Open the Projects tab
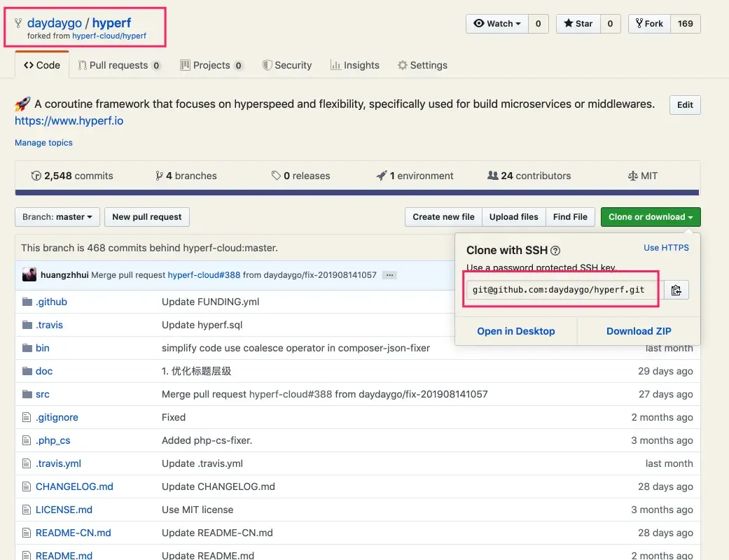The height and width of the screenshot is (560, 729). pos(211,65)
